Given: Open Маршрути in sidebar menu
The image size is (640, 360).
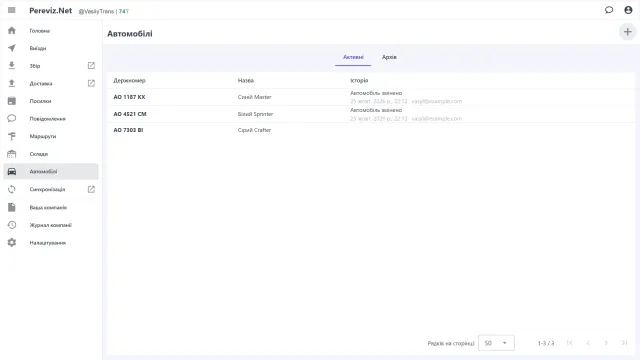Looking at the screenshot, I should coord(51,136).
